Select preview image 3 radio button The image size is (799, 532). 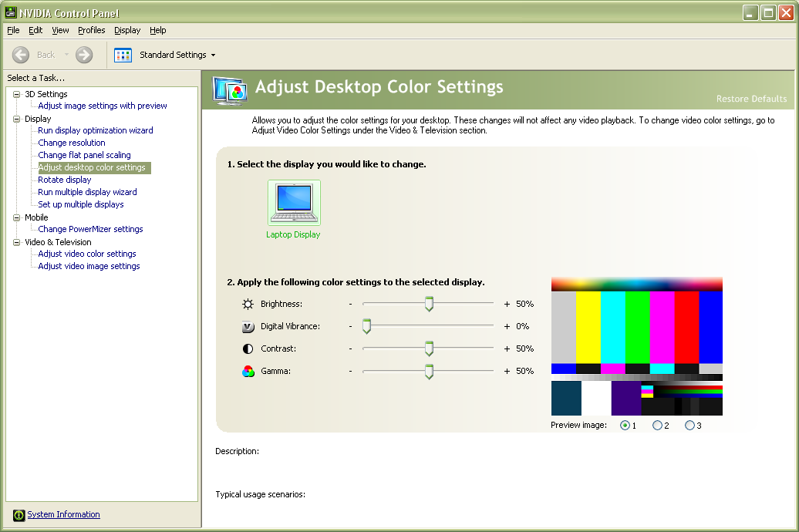(x=689, y=426)
